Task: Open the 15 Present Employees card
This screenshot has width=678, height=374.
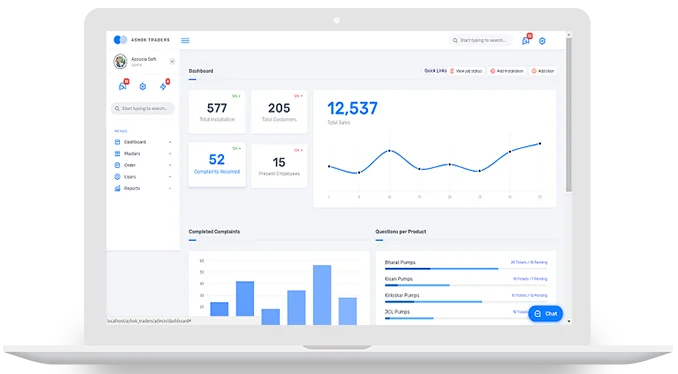Action: coord(279,166)
